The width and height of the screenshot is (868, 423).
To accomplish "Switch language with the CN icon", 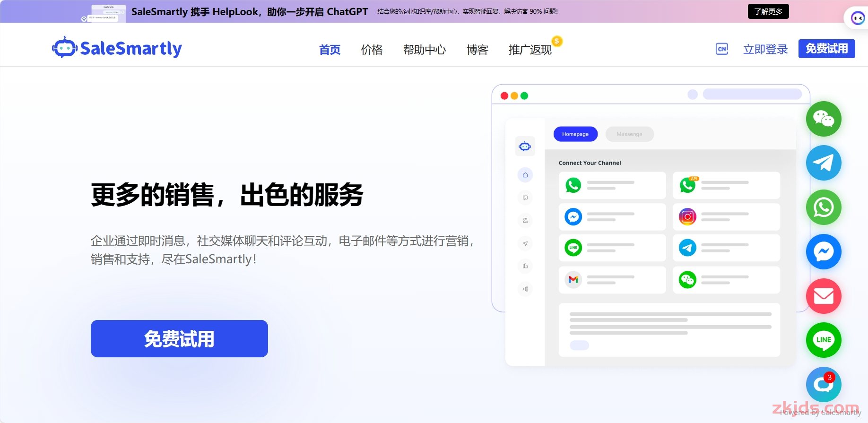I will pos(722,49).
